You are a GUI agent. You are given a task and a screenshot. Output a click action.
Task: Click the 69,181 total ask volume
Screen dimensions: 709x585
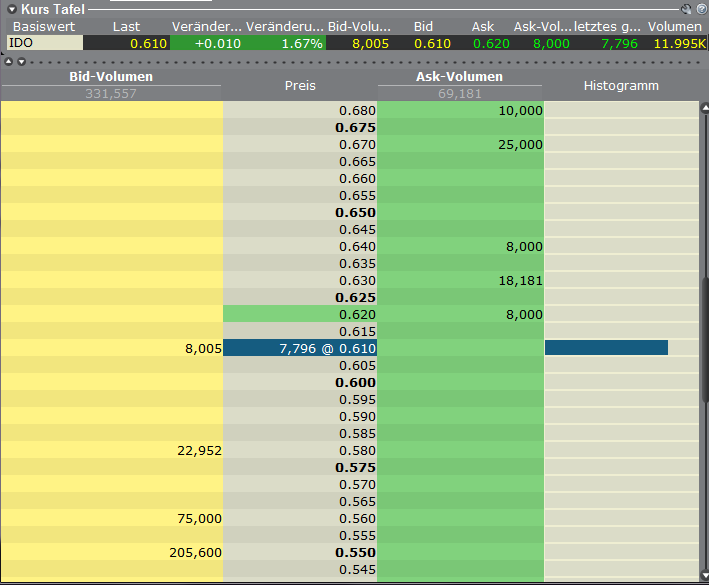pyautogui.click(x=459, y=94)
